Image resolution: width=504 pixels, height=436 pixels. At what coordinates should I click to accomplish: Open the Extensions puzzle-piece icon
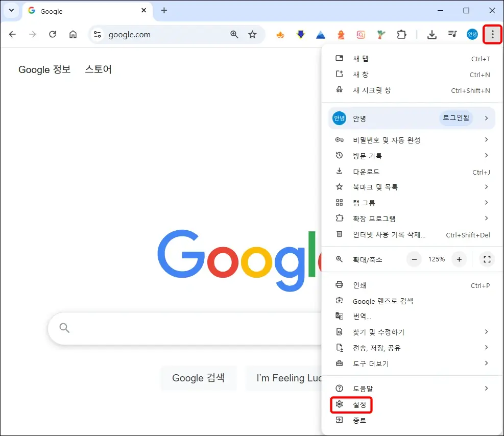[401, 34]
